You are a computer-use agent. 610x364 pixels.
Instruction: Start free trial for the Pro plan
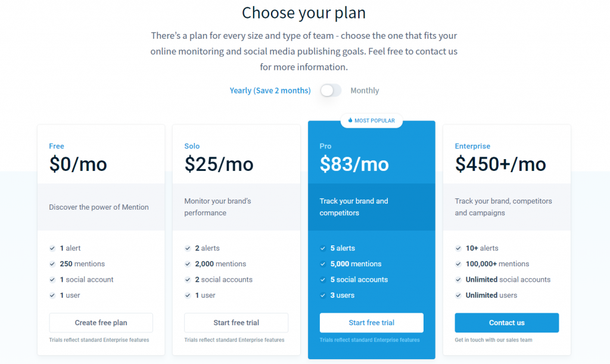click(x=372, y=323)
